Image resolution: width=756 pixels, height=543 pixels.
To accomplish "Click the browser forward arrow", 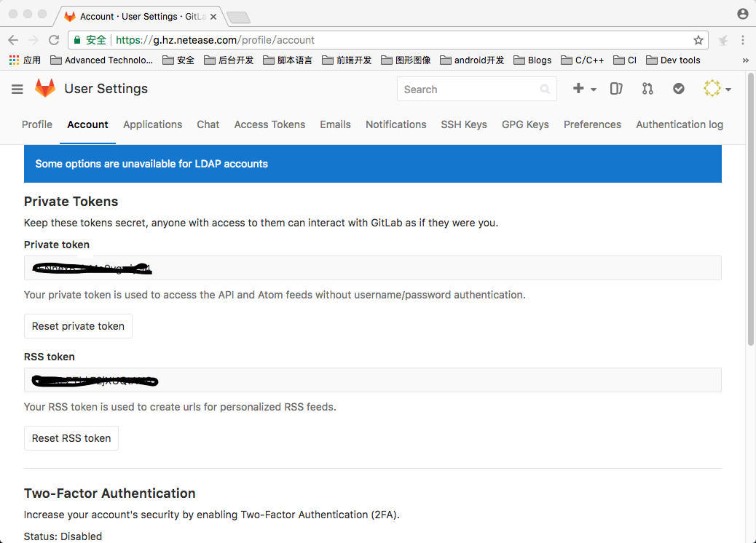I will click(34, 40).
